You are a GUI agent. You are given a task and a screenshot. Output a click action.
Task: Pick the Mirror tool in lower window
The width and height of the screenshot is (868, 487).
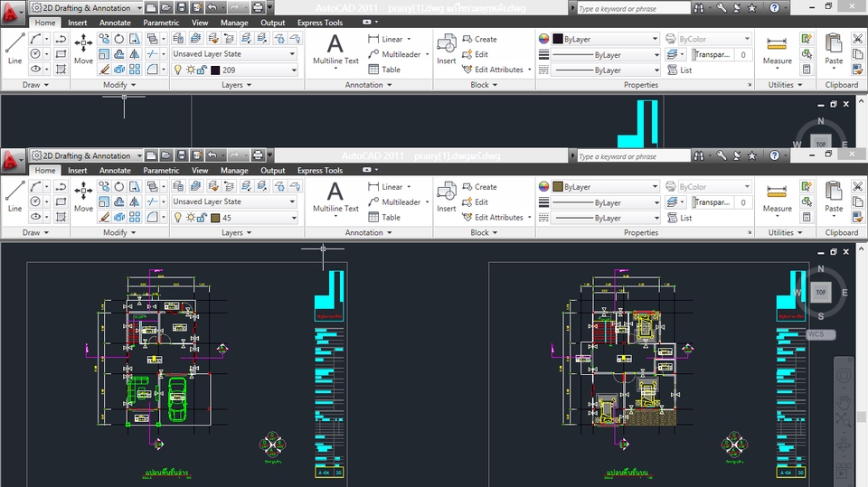tap(135, 201)
